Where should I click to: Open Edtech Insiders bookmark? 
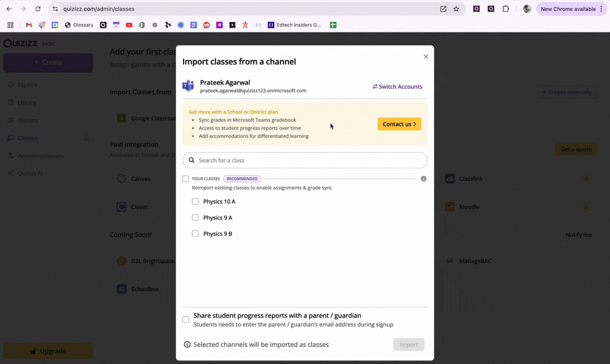click(294, 25)
